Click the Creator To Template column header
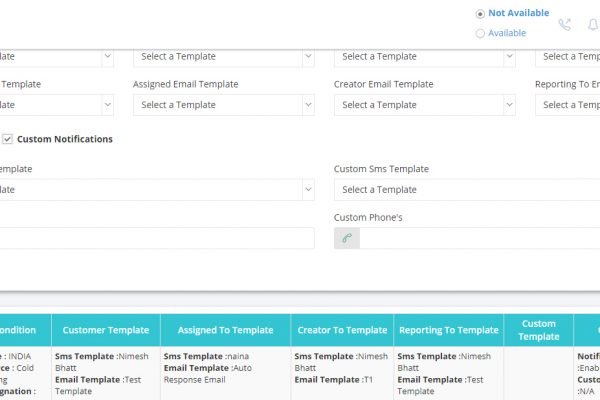This screenshot has height=400, width=600. 342,330
